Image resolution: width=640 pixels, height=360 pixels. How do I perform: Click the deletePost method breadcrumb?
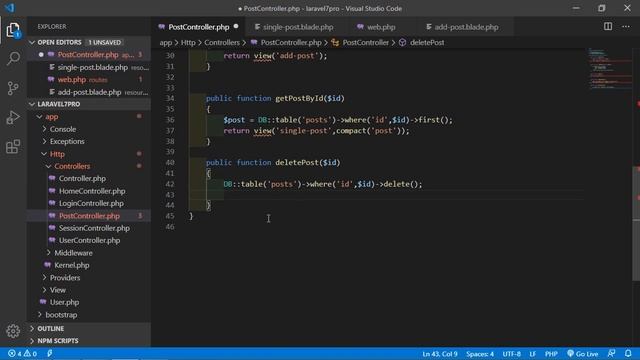coord(422,42)
